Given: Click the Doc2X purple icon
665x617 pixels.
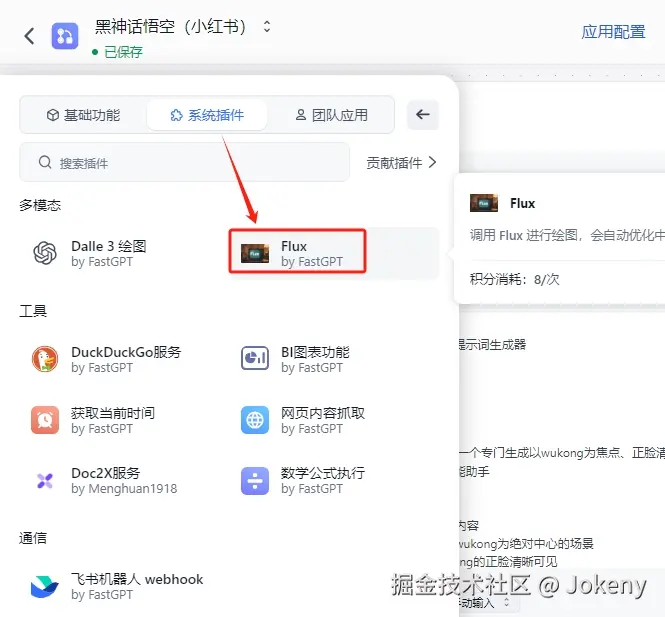Looking at the screenshot, I should (x=45, y=481).
